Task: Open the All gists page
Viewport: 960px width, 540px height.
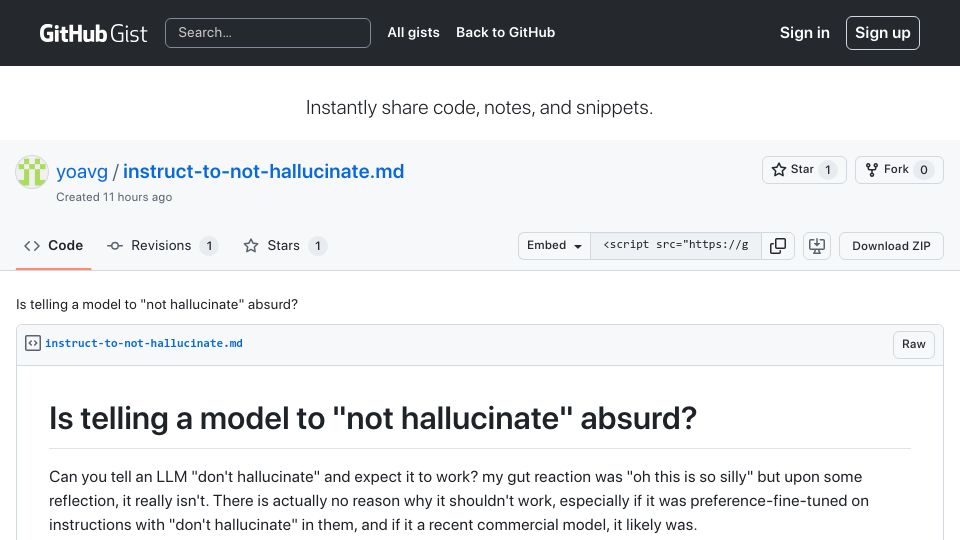Action: (413, 32)
